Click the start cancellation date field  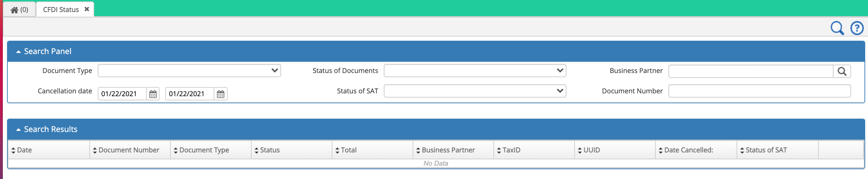[x=122, y=94]
